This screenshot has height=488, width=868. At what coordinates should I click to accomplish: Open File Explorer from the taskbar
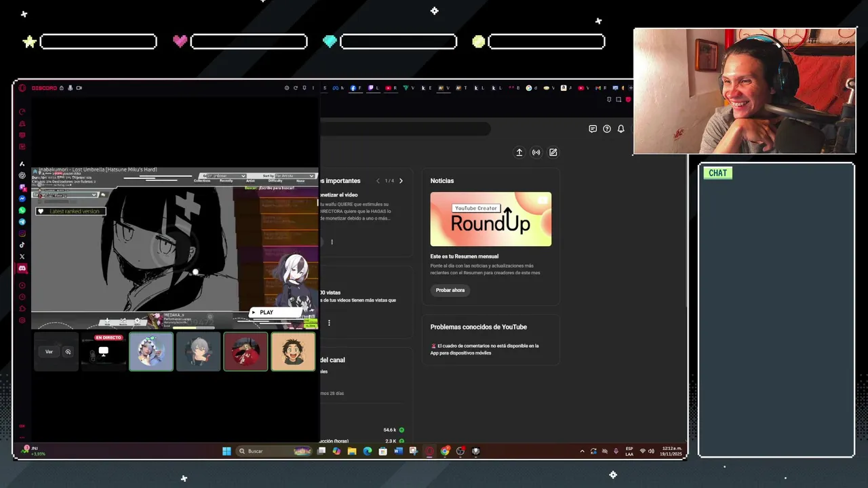pos(352,451)
